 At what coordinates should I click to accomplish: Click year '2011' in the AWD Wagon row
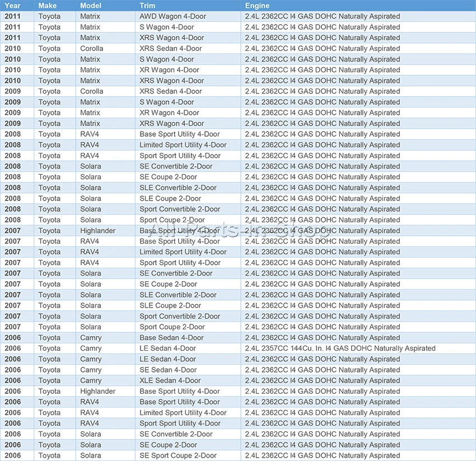click(x=12, y=16)
